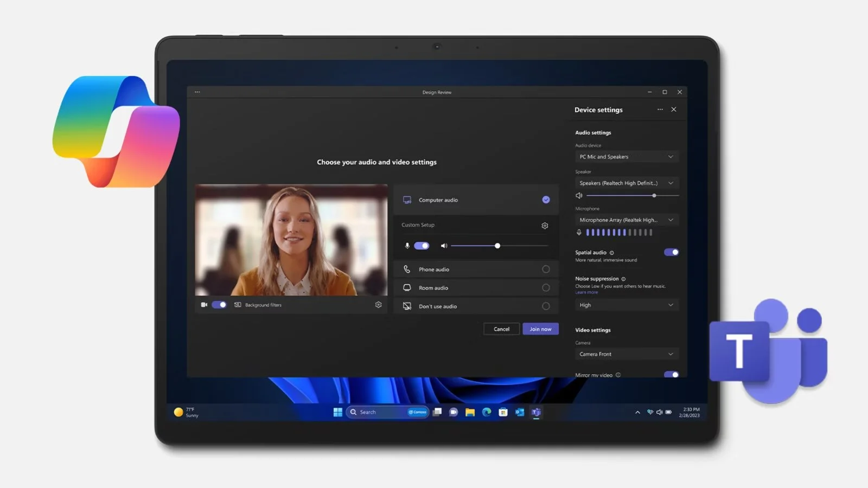Click the video preview thumbnail

pyautogui.click(x=291, y=240)
